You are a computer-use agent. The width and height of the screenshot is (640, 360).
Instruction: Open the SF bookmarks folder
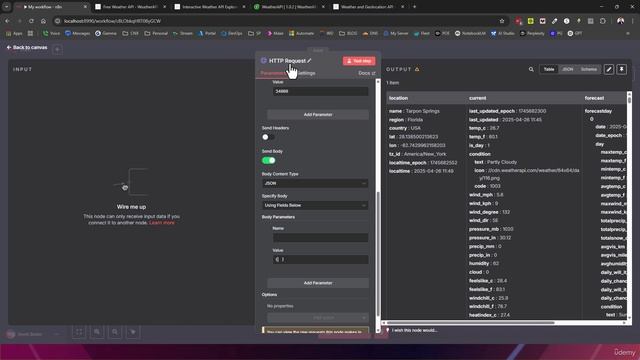[x=254, y=33]
